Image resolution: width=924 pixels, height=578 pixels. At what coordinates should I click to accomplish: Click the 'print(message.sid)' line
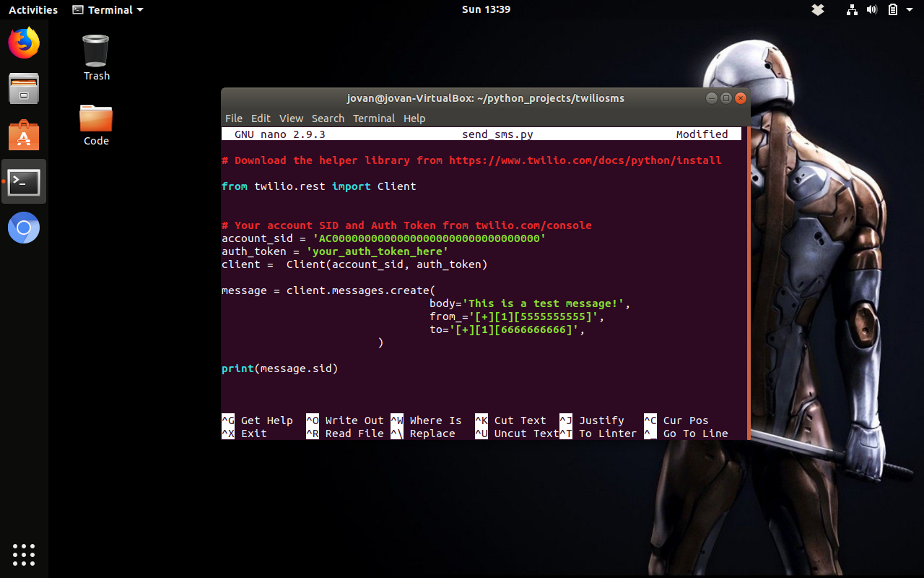tap(280, 368)
